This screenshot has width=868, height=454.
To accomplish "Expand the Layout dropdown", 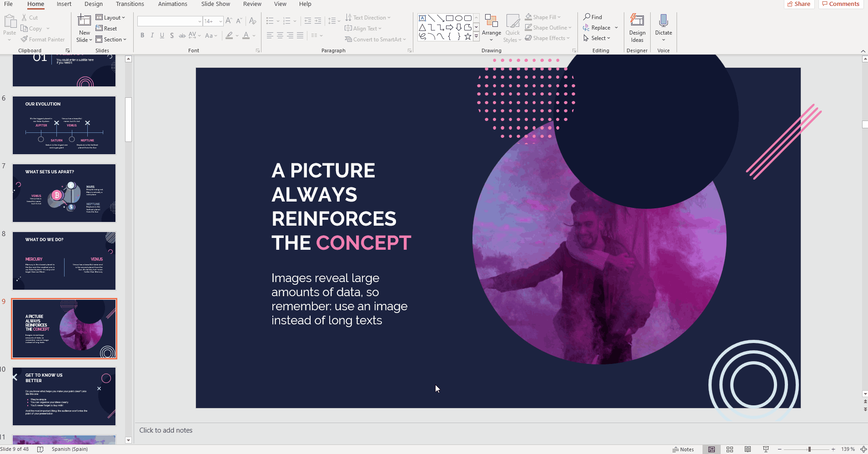I will [110, 18].
